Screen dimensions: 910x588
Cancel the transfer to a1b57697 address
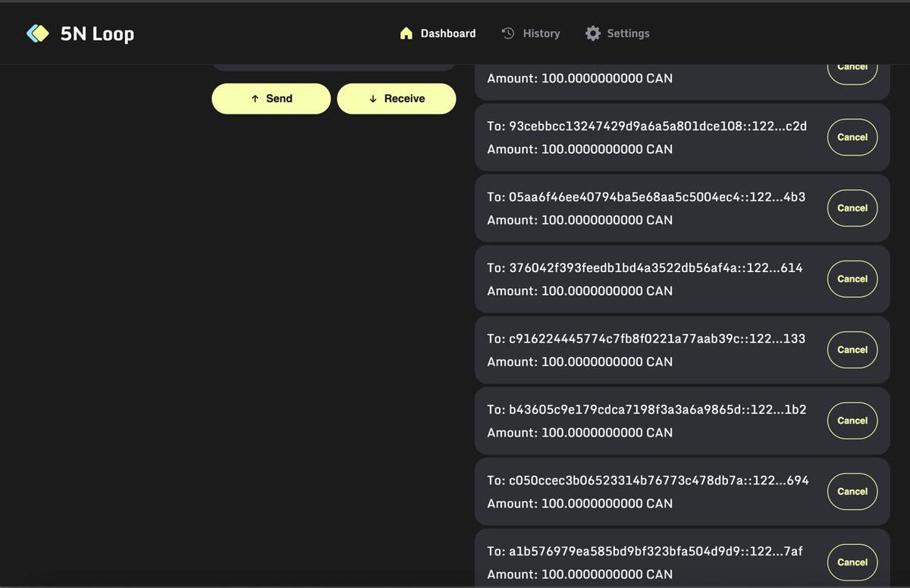852,562
